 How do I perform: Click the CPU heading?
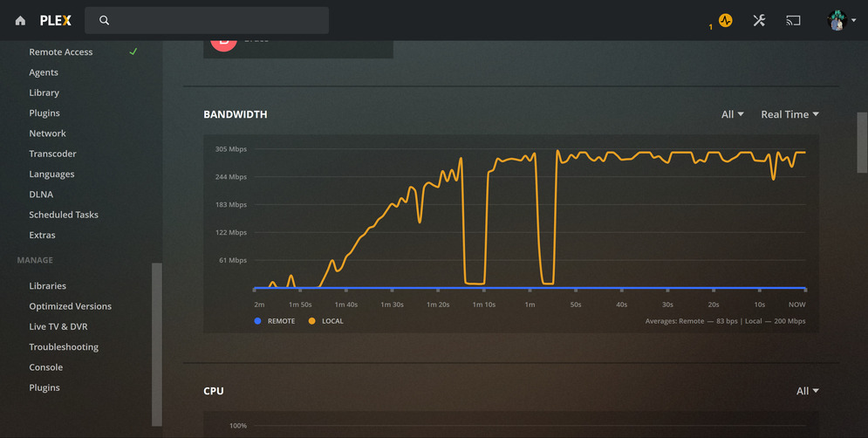214,392
